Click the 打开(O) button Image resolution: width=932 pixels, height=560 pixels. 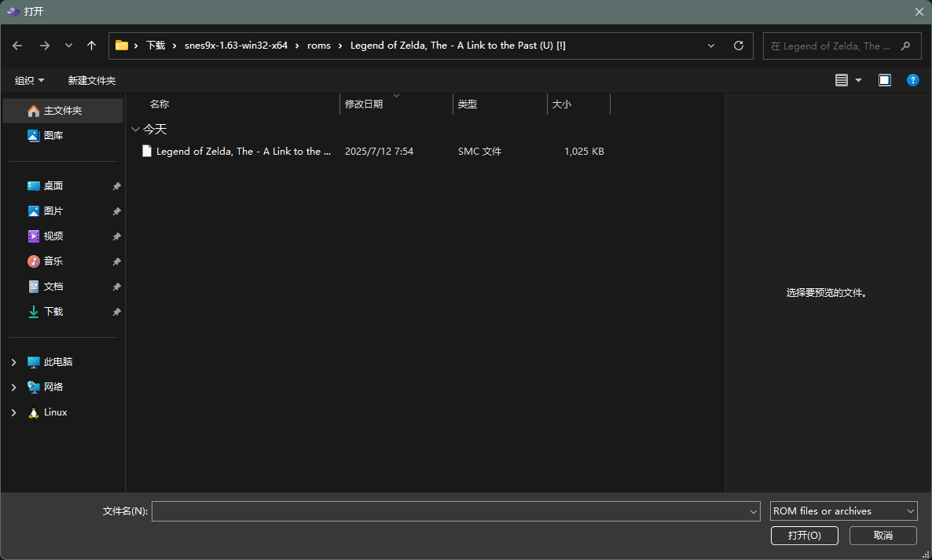[804, 536]
